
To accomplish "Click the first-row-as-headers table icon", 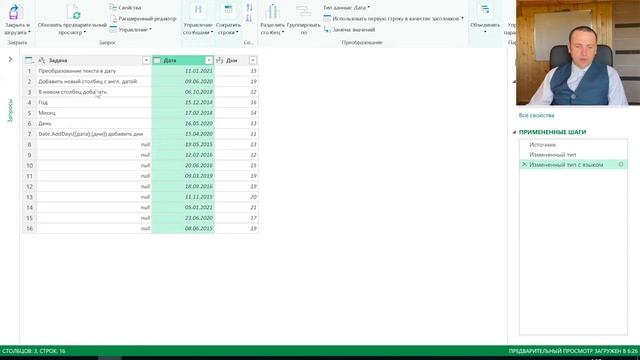I will 327,18.
